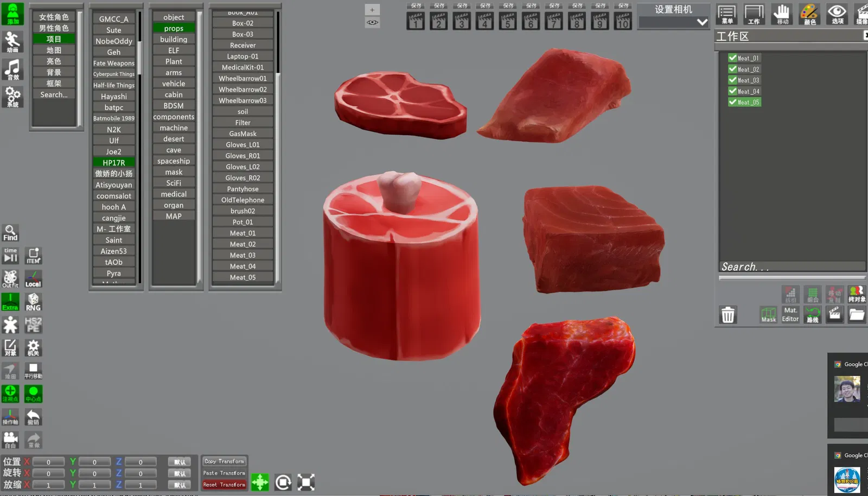Click the plus expander above the eye

tap(372, 10)
